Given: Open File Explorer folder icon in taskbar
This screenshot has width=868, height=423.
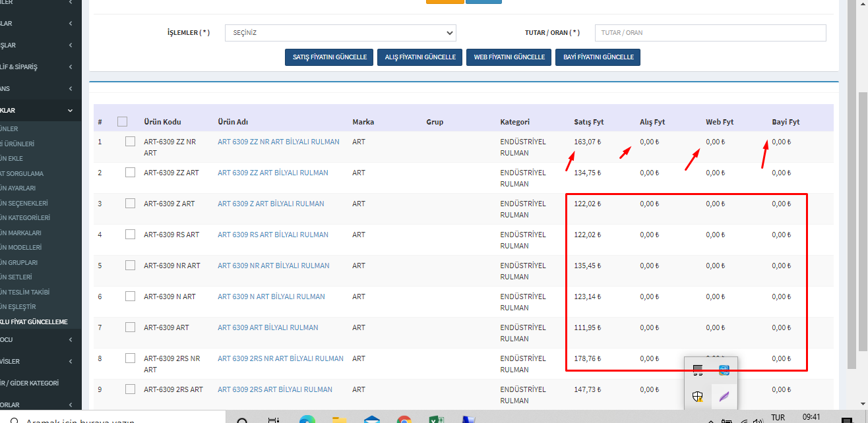Looking at the screenshot, I should (340, 419).
